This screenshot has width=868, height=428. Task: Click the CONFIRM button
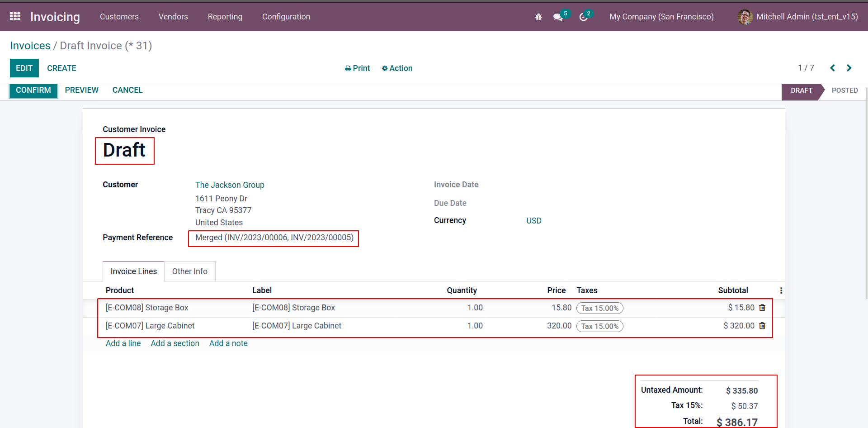point(33,90)
